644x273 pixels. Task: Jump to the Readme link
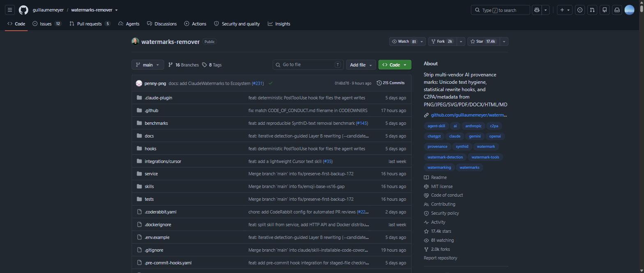tap(435, 177)
